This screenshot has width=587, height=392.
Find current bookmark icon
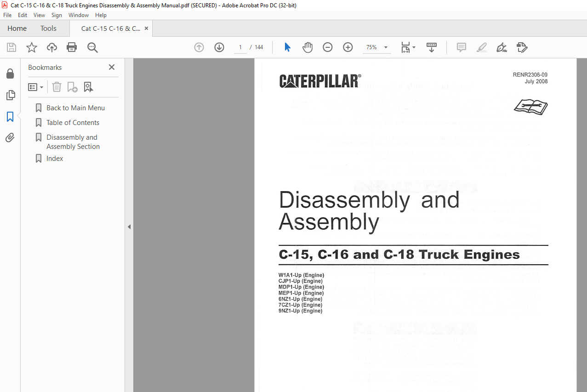88,87
